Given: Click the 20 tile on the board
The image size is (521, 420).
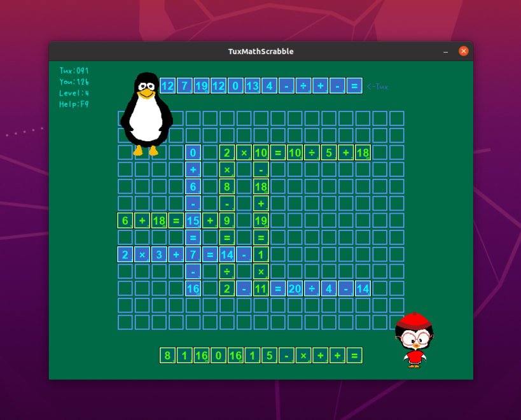Looking at the screenshot, I should pyautogui.click(x=295, y=288).
